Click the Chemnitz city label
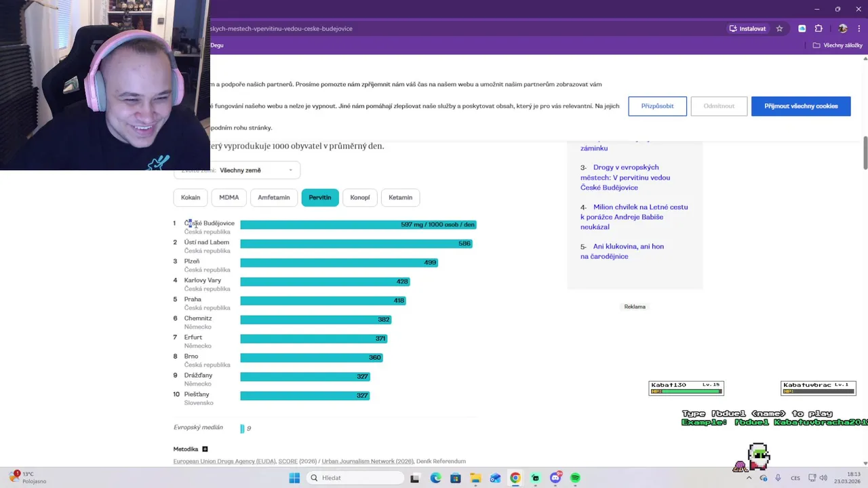The width and height of the screenshot is (868, 488). tap(198, 319)
